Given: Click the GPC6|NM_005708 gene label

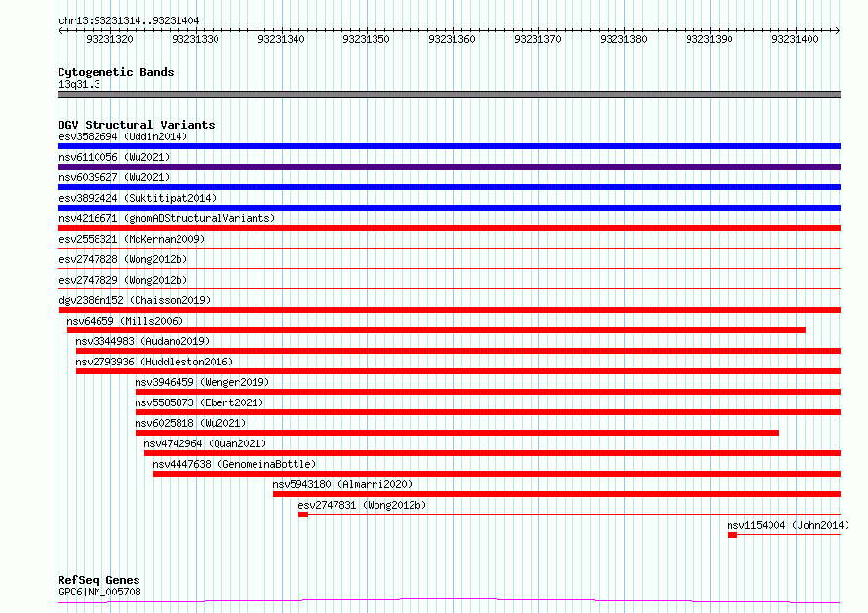Looking at the screenshot, I should pyautogui.click(x=99, y=592).
